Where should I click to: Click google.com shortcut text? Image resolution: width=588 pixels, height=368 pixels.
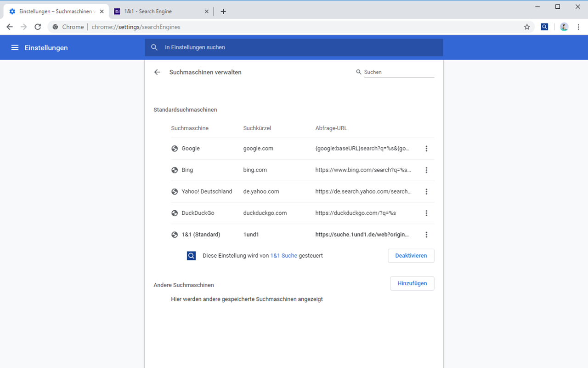(258, 149)
